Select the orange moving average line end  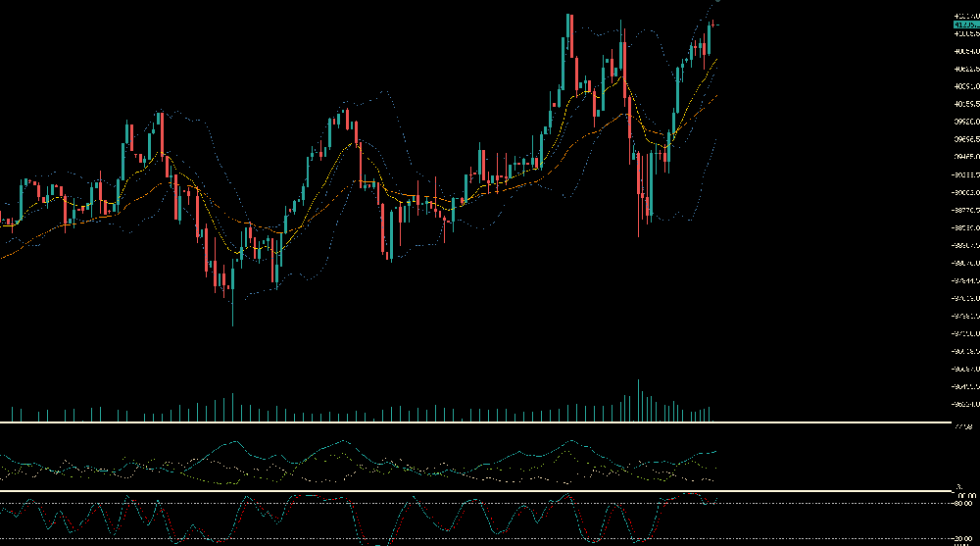pos(717,95)
